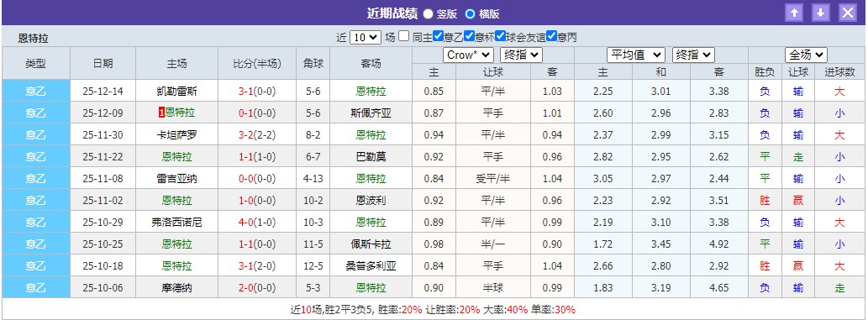
Task: Click away team 恩波利
Action: pos(371,201)
